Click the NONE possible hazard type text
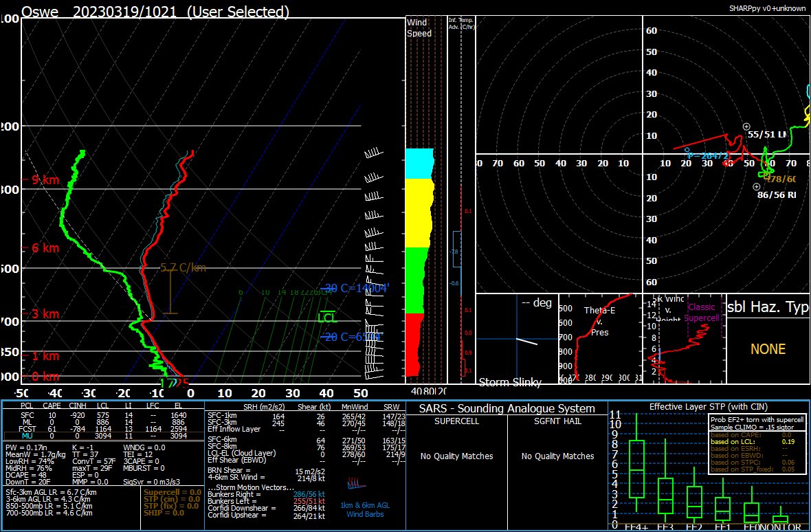This screenshot has height=532, width=811. tap(768, 349)
